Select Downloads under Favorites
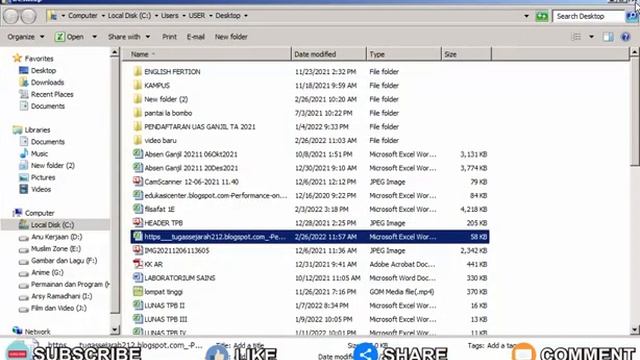 47,82
